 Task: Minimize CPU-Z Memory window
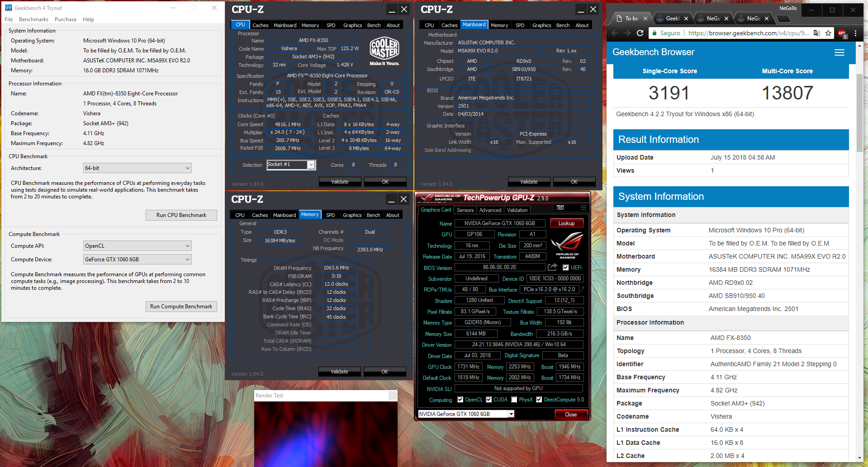pos(391,199)
